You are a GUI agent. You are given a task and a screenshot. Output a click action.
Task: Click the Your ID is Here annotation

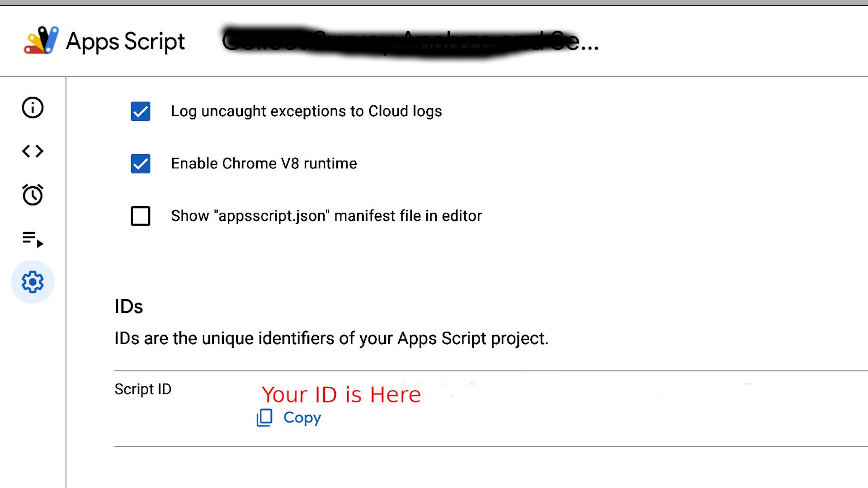[x=341, y=394]
